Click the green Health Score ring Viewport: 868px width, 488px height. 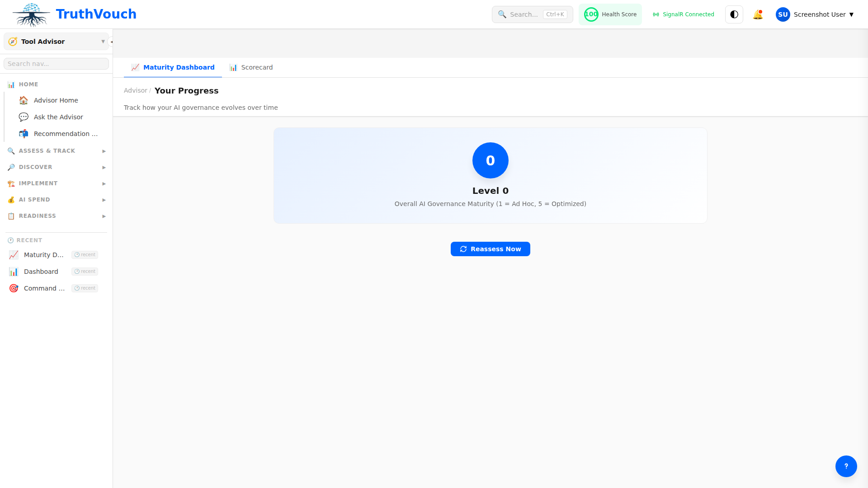pyautogui.click(x=591, y=14)
